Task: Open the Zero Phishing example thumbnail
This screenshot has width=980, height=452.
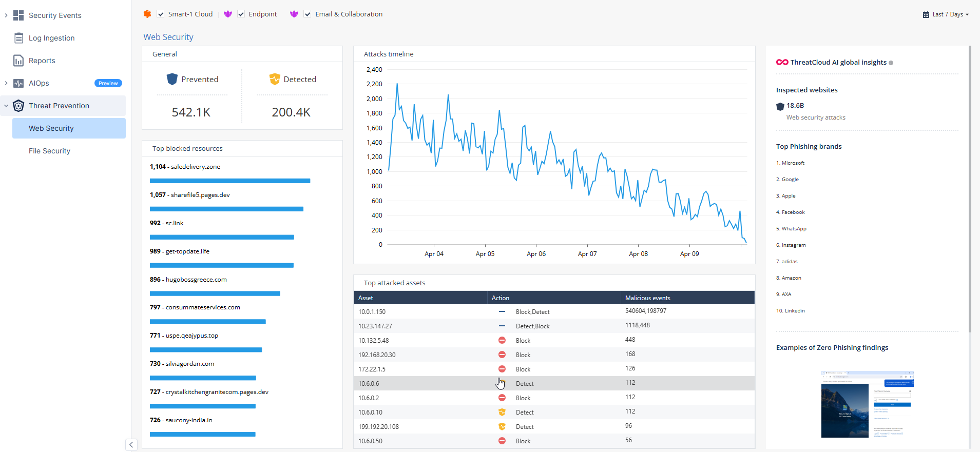Action: [867, 404]
